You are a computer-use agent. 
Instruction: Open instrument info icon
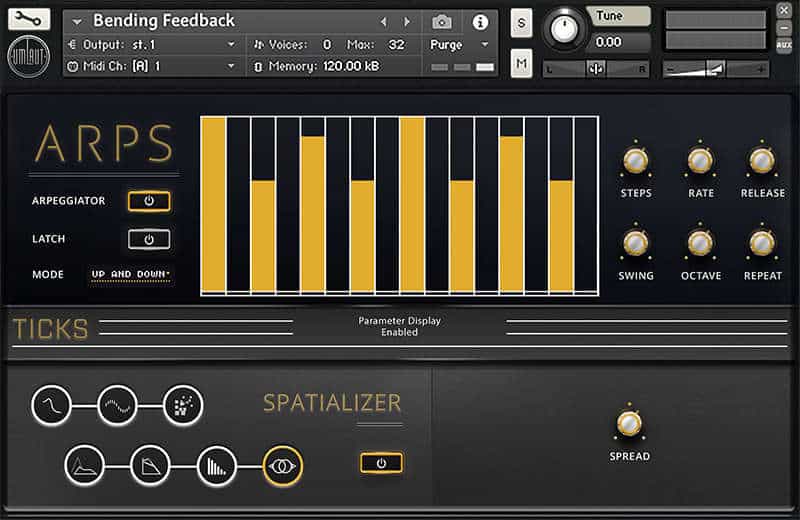[x=480, y=22]
